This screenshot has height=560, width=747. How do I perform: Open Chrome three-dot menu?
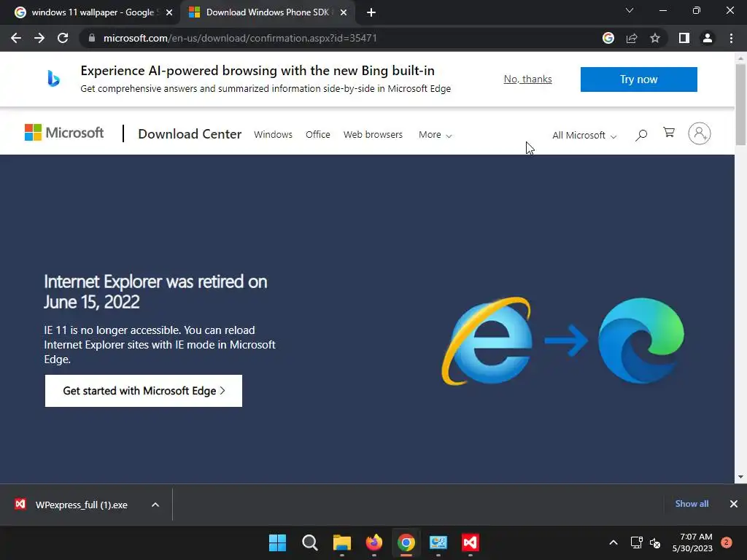(731, 38)
